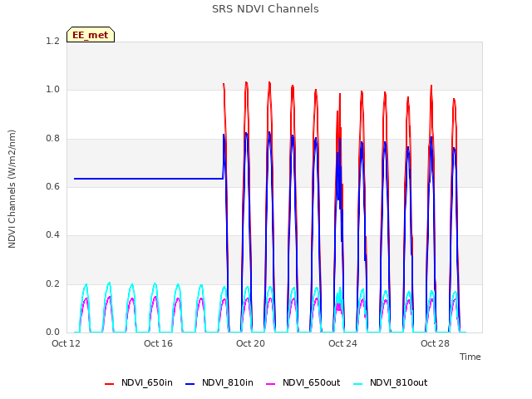Viewport: 532px width, 399px height.
Task: Click the NDVI_650out legend label
Action: click(311, 382)
